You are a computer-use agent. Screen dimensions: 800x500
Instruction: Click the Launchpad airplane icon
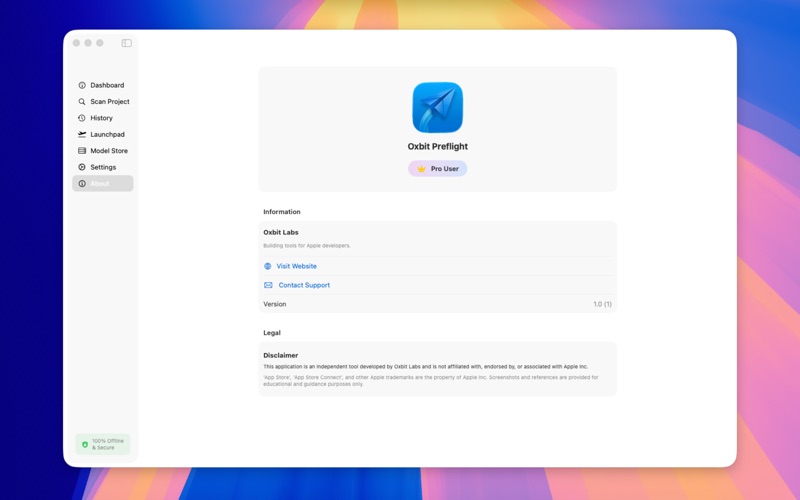pos(82,134)
